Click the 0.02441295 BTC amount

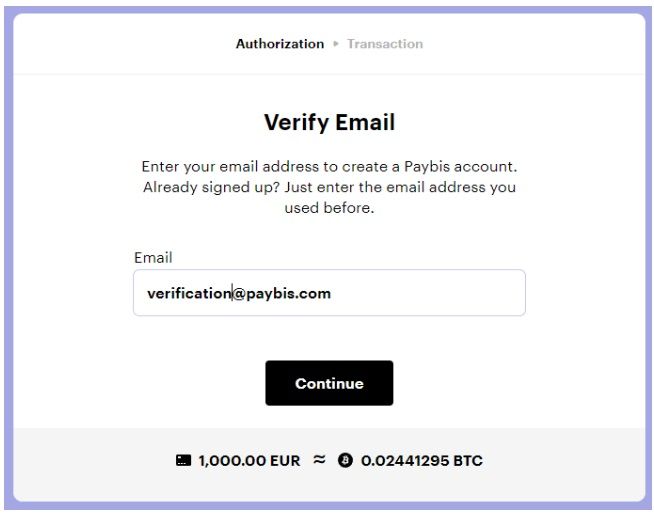[x=421, y=461]
